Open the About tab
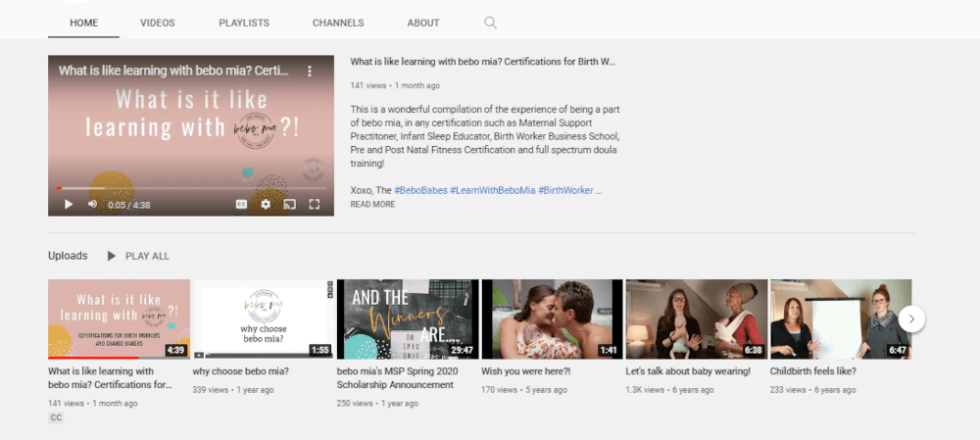Image resolution: width=980 pixels, height=440 pixels. coord(423,23)
